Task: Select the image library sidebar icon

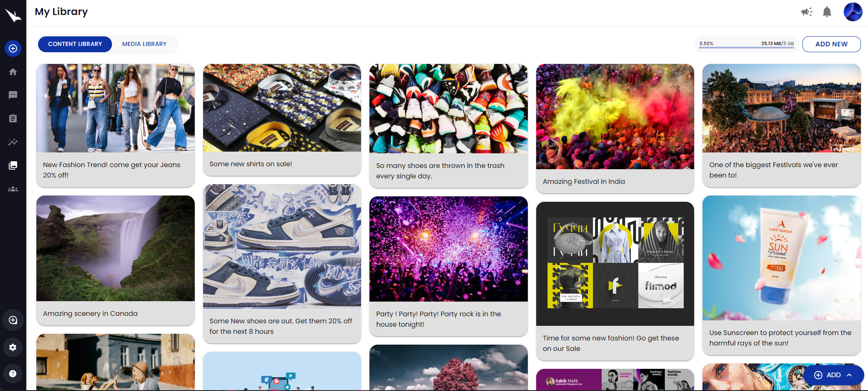Action: 13,165
